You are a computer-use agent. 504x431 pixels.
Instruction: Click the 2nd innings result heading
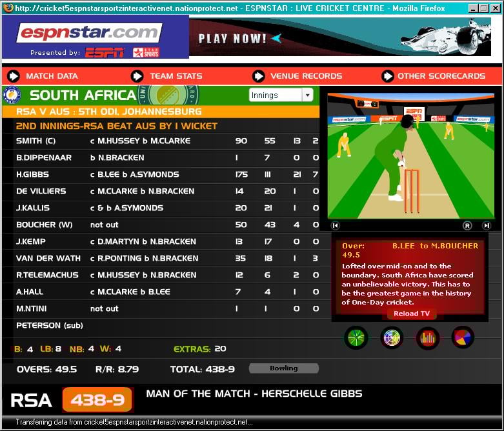click(117, 126)
